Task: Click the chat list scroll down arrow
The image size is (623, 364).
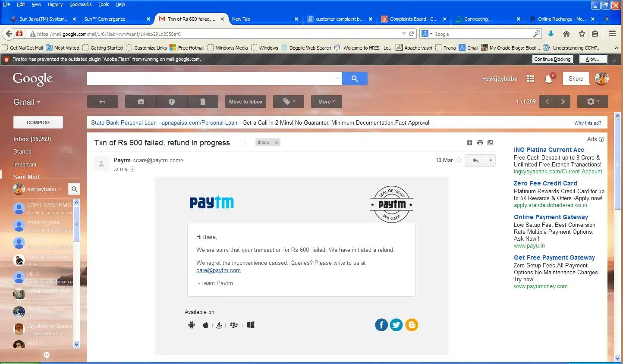Action: pyautogui.click(x=77, y=344)
